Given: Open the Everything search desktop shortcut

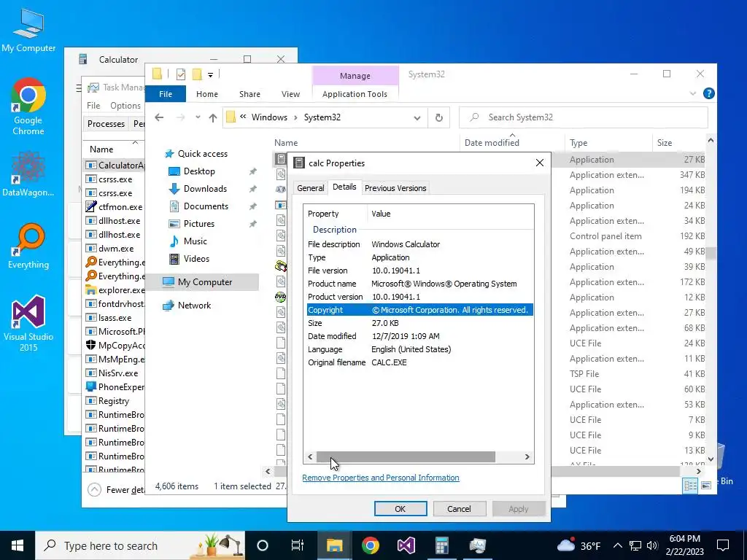Looking at the screenshot, I should point(28,246).
